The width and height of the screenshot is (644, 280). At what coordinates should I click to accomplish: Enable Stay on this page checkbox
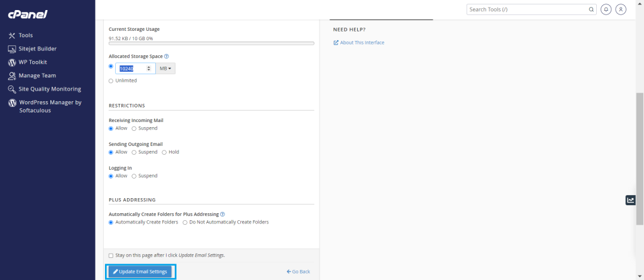[111, 255]
